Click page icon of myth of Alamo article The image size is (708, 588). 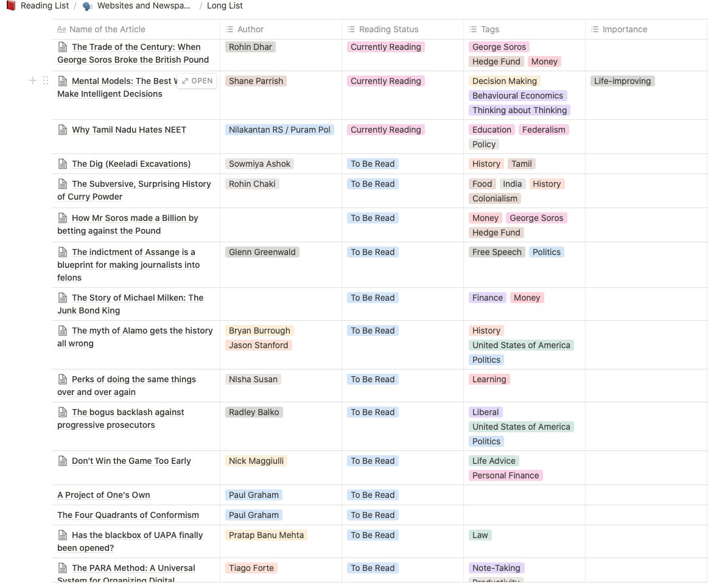pos(63,331)
